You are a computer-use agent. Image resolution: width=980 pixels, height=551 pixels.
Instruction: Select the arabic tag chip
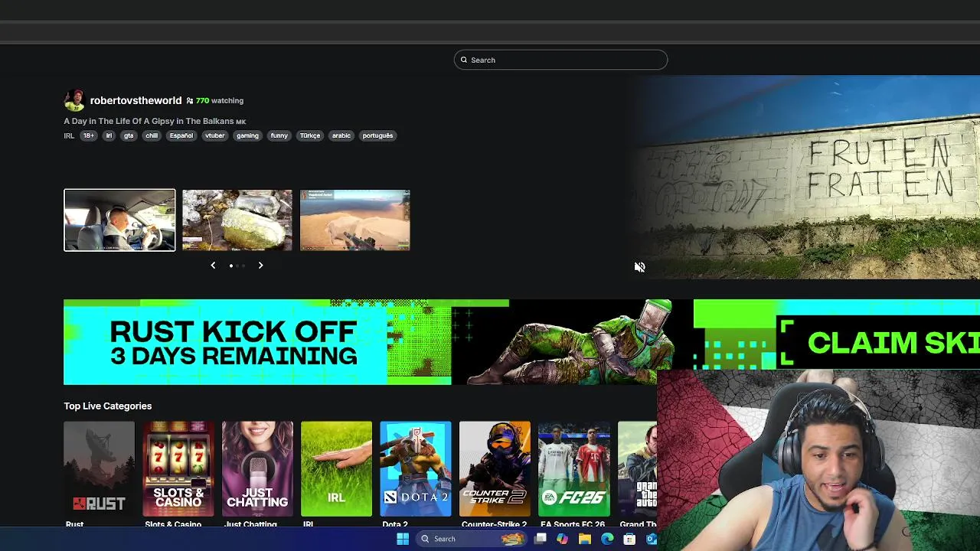pyautogui.click(x=341, y=135)
